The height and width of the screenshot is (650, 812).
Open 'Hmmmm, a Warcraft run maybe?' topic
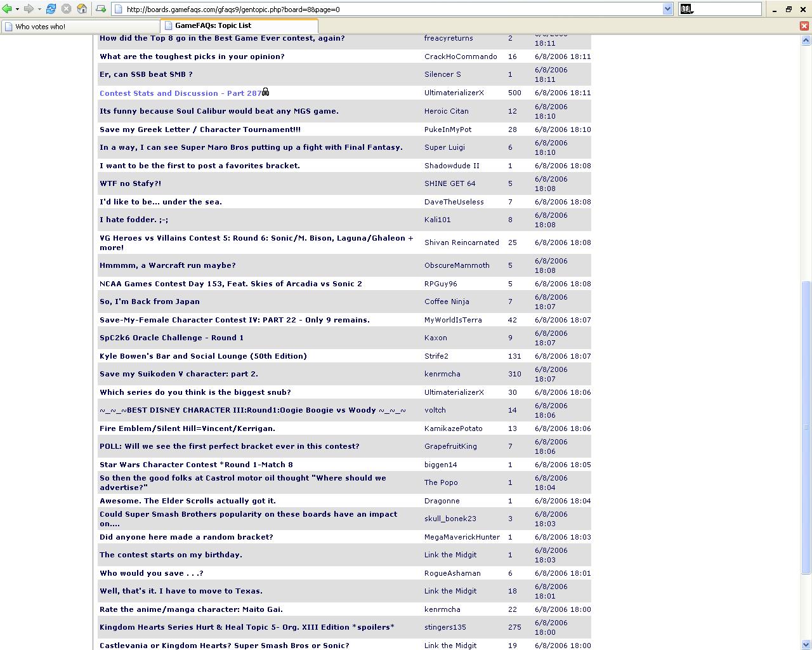point(167,265)
